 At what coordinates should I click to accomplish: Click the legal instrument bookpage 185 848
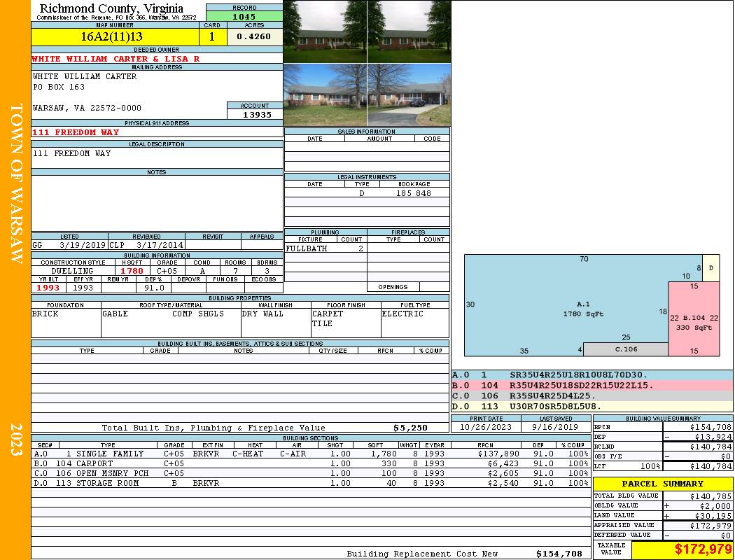click(x=413, y=192)
